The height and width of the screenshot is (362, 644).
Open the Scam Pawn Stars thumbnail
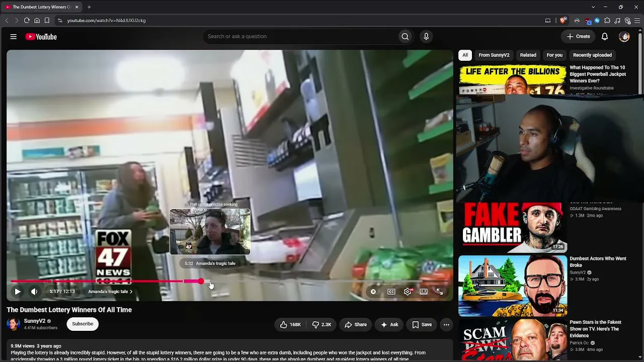pyautogui.click(x=513, y=340)
